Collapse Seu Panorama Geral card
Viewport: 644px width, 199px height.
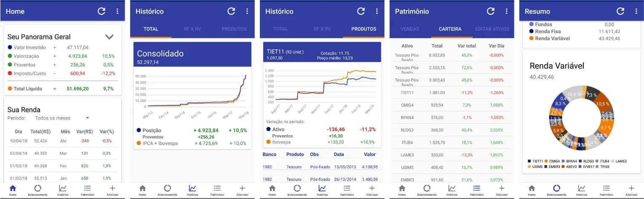tap(110, 37)
